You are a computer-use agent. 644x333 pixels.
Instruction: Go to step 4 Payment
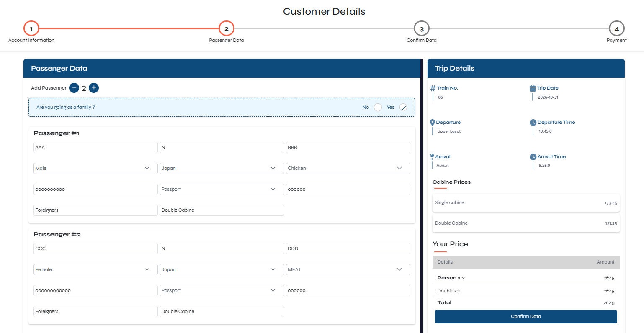pyautogui.click(x=617, y=29)
